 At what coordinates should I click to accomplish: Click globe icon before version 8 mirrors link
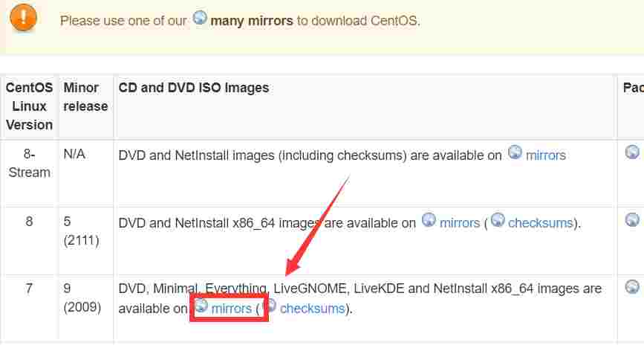coord(429,220)
